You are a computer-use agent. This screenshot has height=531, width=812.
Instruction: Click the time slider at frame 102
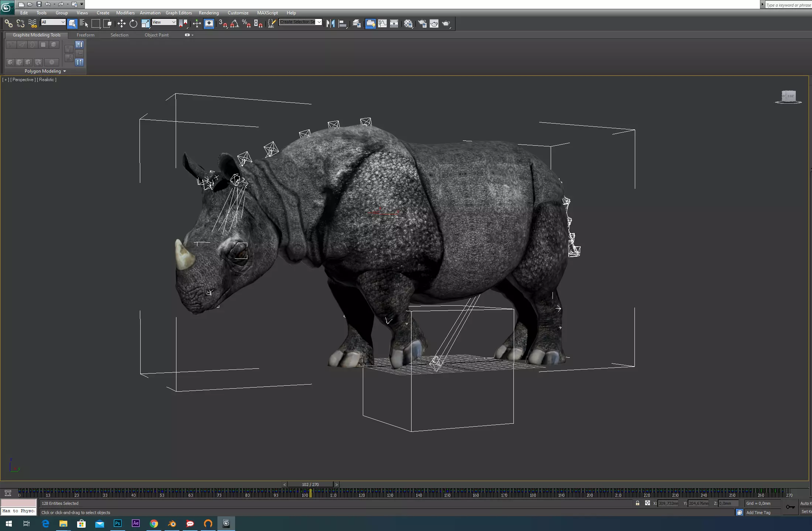click(x=310, y=485)
